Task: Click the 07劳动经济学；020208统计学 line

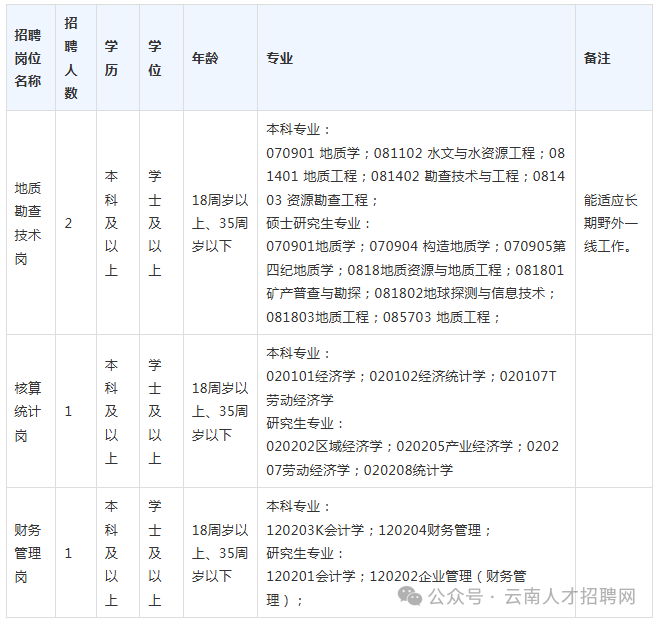Action: tap(360, 470)
